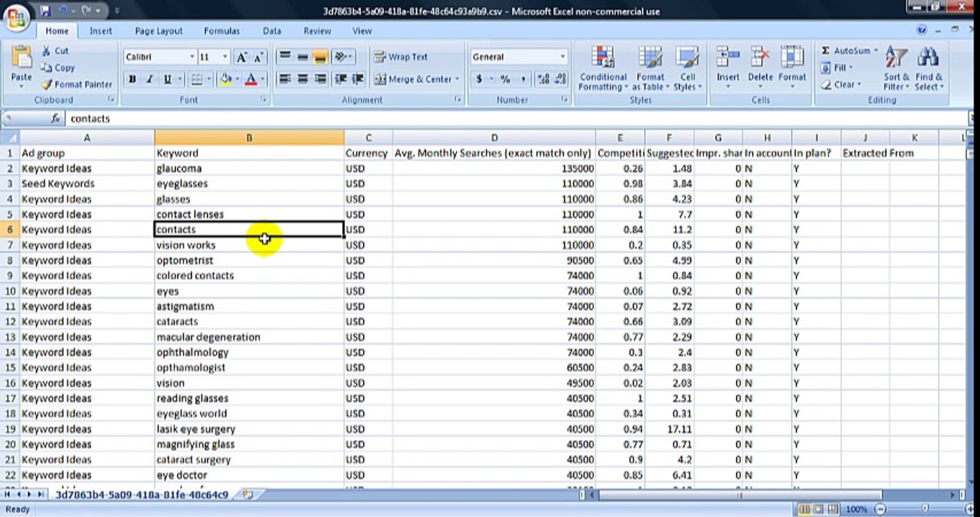
Task: Expand the AutoSum dropdown arrow
Action: [875, 51]
